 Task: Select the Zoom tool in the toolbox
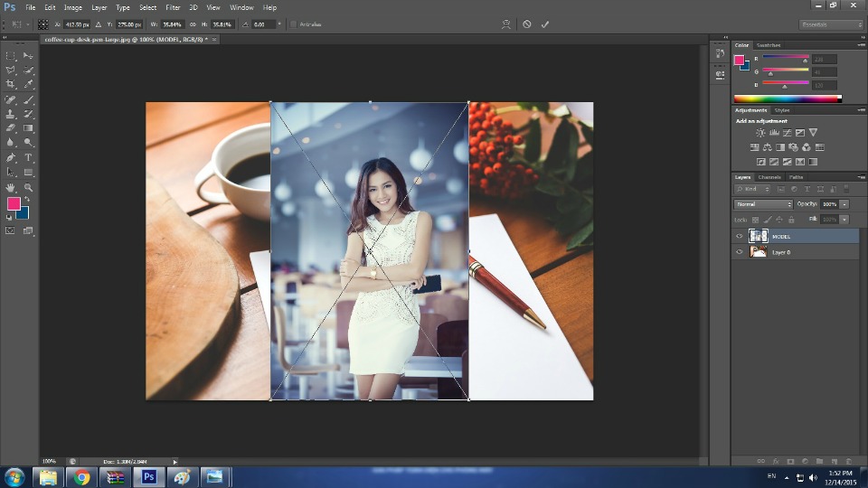(x=28, y=188)
